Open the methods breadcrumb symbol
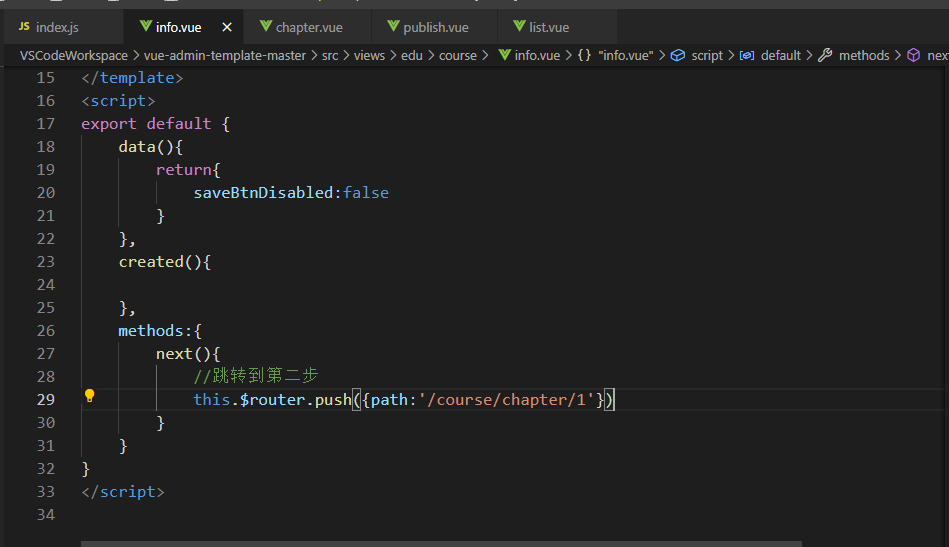The image size is (949, 547). coord(864,56)
